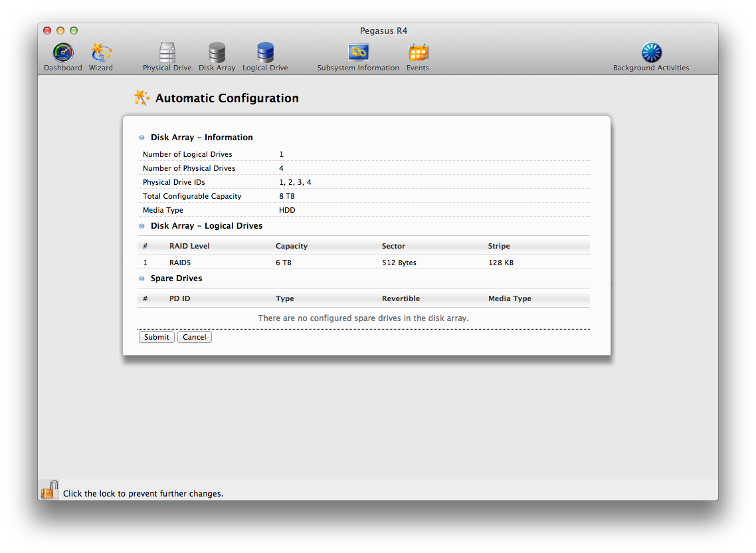The width and height of the screenshot is (756, 553).
Task: Collapse Disk Array - Information section
Action: 142,138
